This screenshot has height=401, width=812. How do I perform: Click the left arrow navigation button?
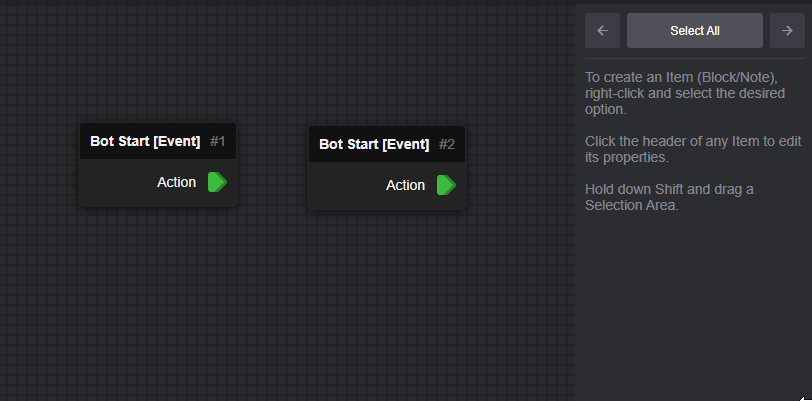click(602, 31)
